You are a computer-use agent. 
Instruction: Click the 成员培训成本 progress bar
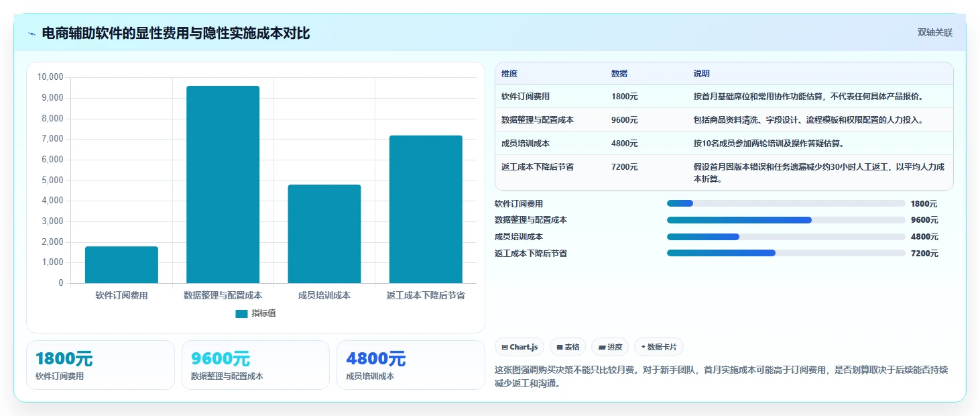point(786,237)
